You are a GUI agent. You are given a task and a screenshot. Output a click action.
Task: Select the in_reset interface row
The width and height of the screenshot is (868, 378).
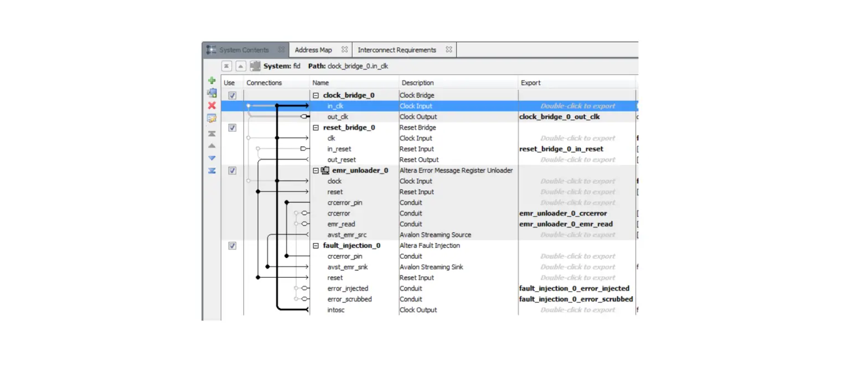pyautogui.click(x=429, y=149)
